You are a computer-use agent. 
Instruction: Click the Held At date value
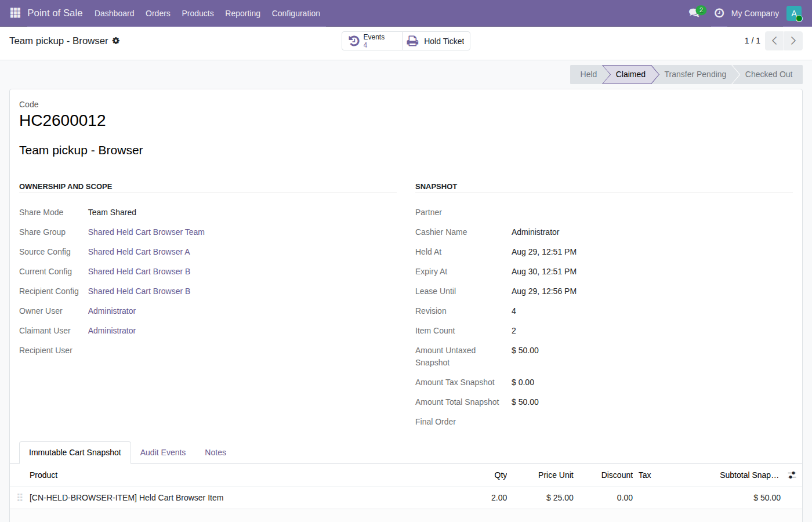pos(544,252)
